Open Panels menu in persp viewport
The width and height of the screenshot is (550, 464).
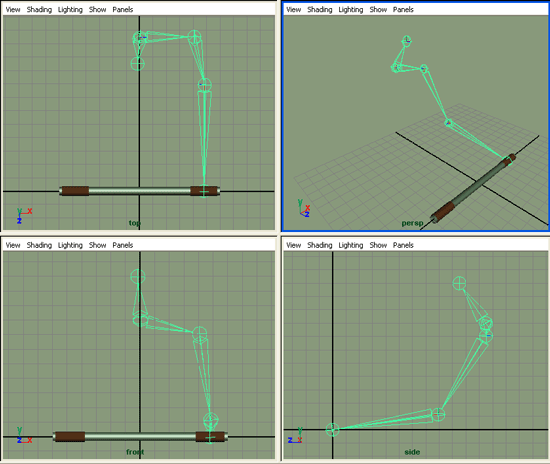[403, 10]
